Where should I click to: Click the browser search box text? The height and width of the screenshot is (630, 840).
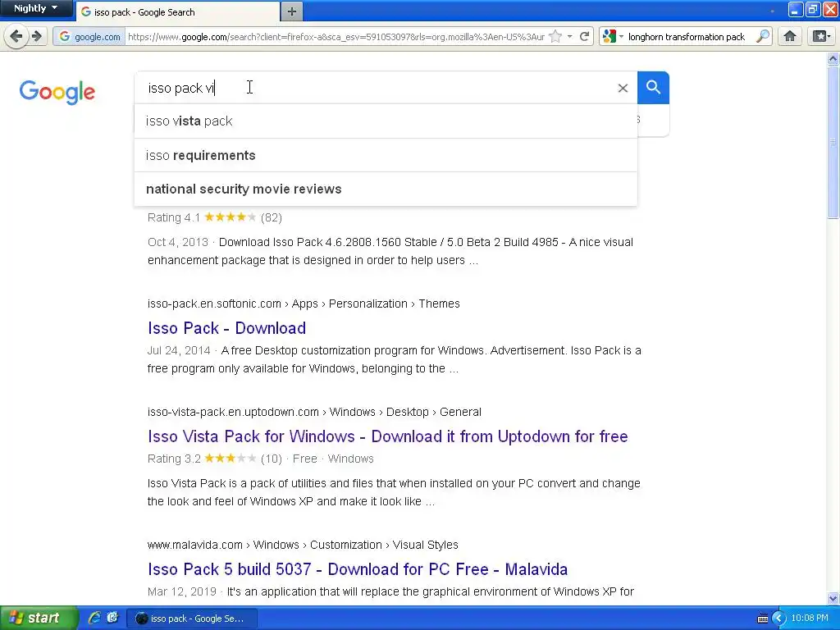[687, 36]
